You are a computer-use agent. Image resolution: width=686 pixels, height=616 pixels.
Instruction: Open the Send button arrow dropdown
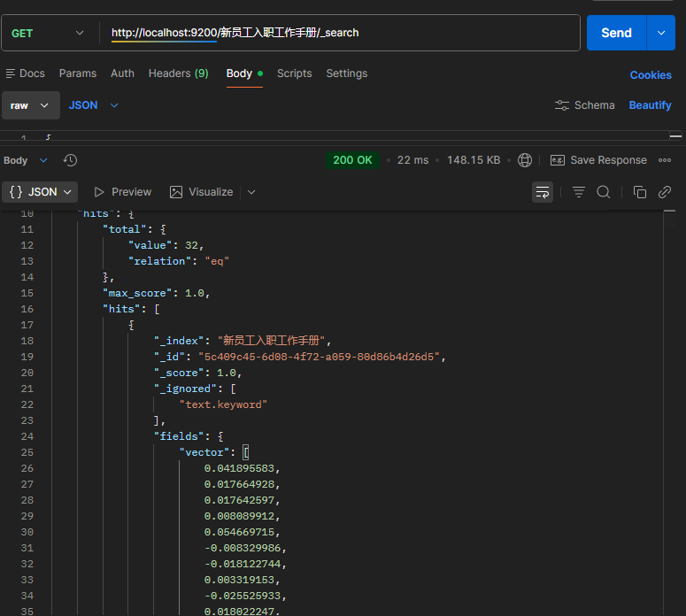(x=660, y=33)
